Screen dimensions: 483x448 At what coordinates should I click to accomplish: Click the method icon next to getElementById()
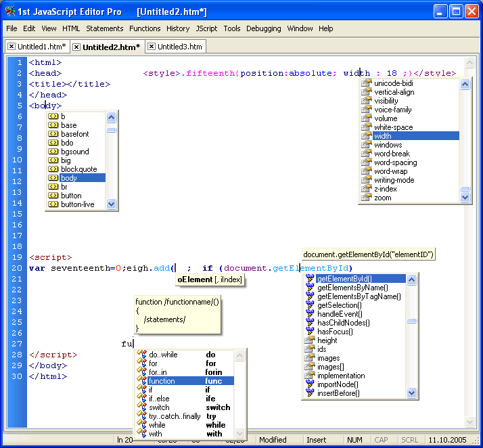[x=310, y=278]
